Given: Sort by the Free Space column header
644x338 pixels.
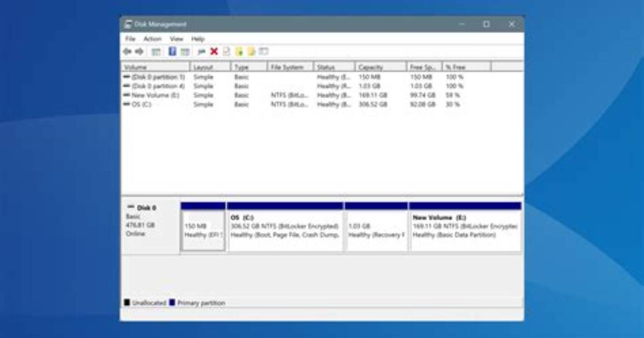Looking at the screenshot, I should click(424, 67).
